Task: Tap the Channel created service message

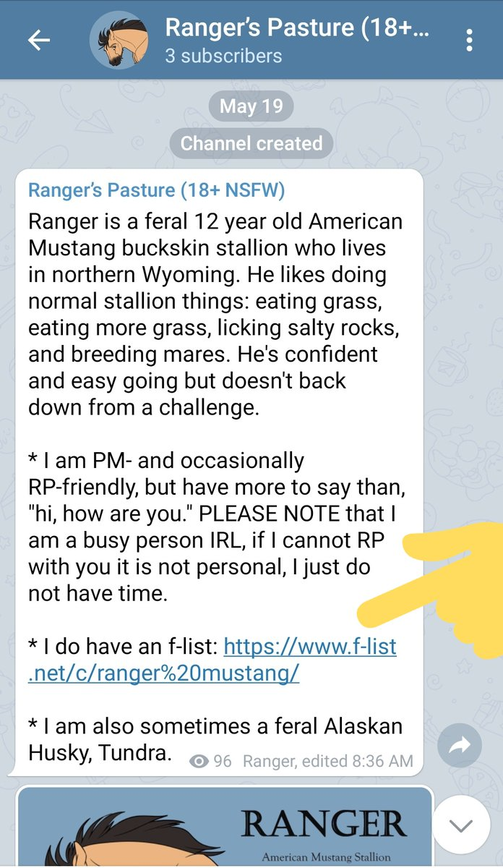Action: 251,143
